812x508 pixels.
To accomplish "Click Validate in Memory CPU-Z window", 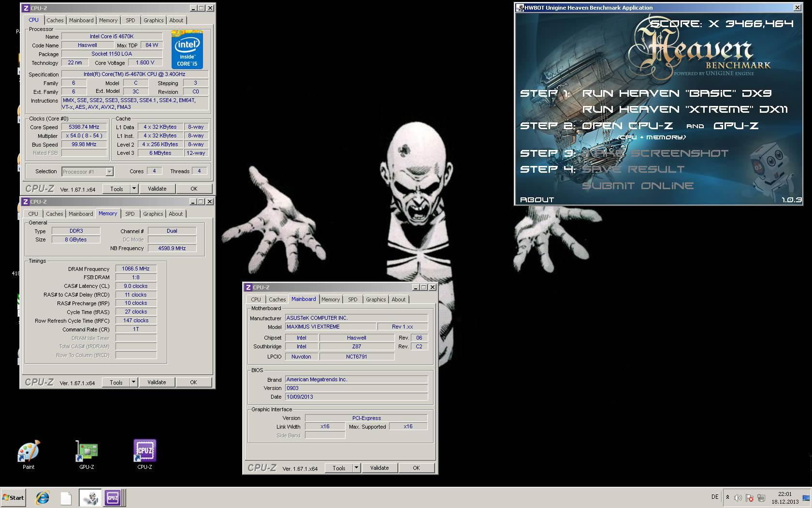I will point(157,382).
